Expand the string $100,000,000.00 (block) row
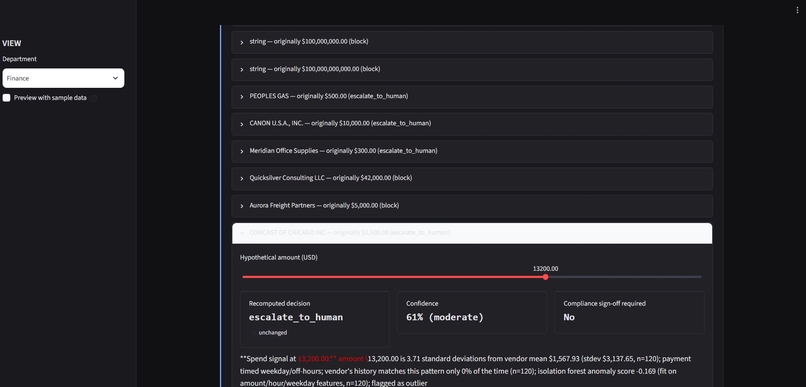This screenshot has height=387, width=806. click(x=472, y=42)
